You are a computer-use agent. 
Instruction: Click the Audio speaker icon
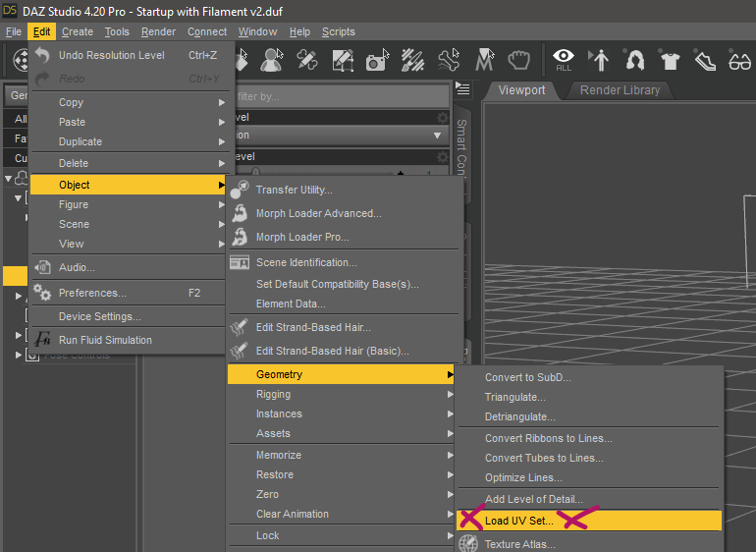(43, 267)
